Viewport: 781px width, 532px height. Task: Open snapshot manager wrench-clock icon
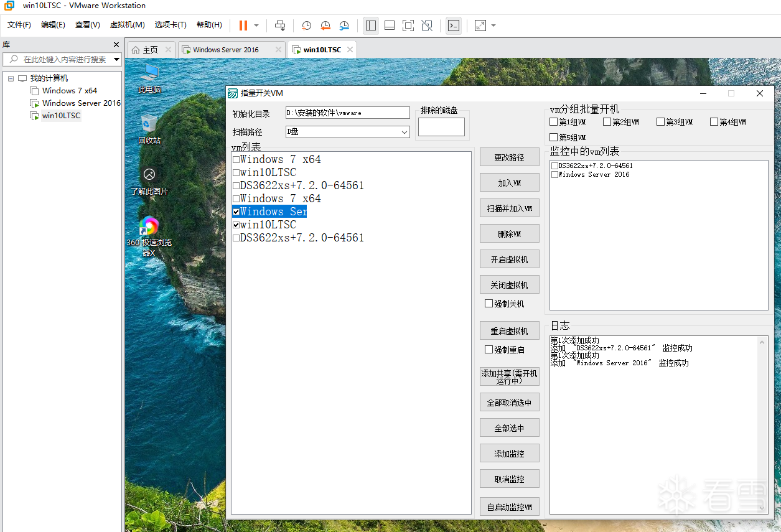[344, 26]
